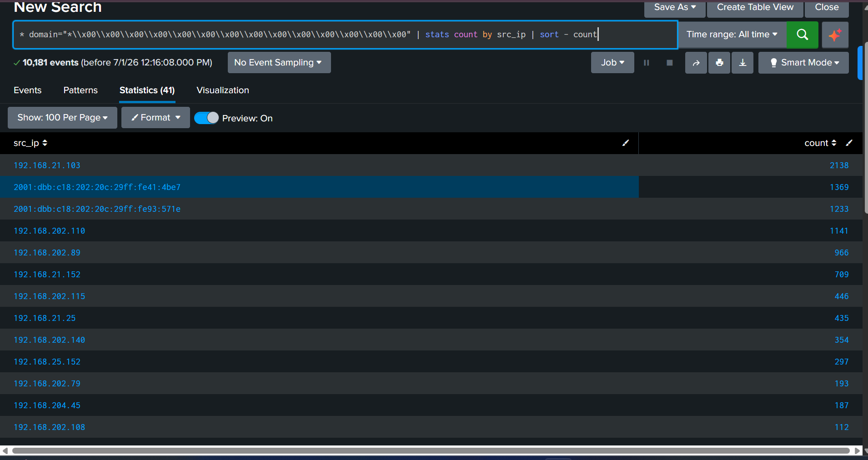Select source IP 192.168.202.115
Image resolution: width=868 pixels, height=460 pixels.
point(49,296)
